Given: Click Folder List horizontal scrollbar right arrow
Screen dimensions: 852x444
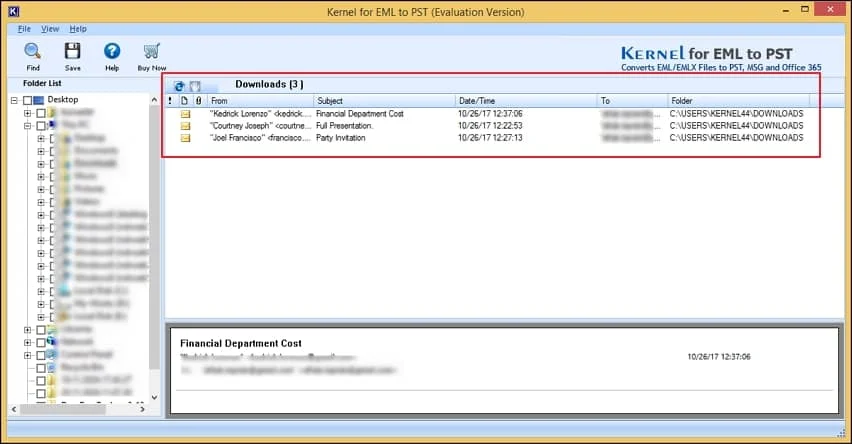Looking at the screenshot, I should [142, 409].
